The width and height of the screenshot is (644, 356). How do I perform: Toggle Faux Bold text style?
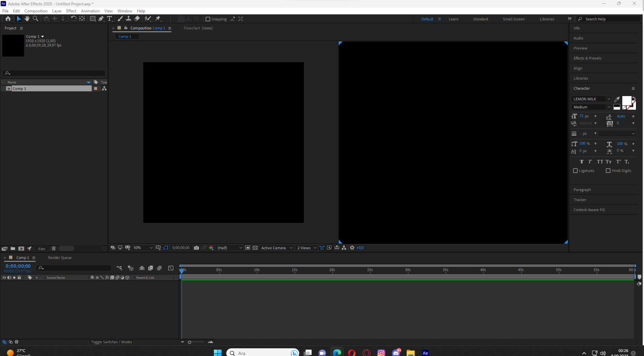pos(582,162)
